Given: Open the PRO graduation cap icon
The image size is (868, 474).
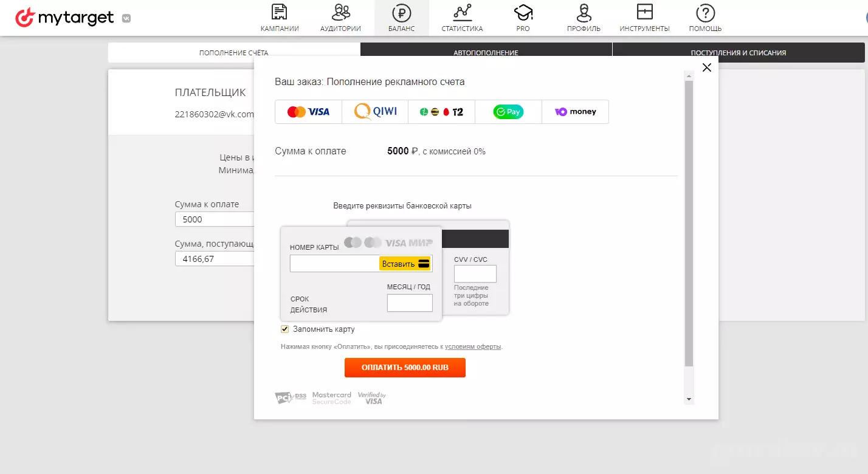Looking at the screenshot, I should pos(523,12).
